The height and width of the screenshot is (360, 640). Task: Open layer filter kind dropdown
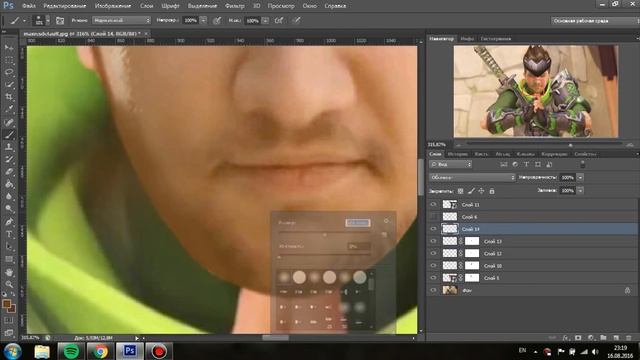(x=451, y=164)
